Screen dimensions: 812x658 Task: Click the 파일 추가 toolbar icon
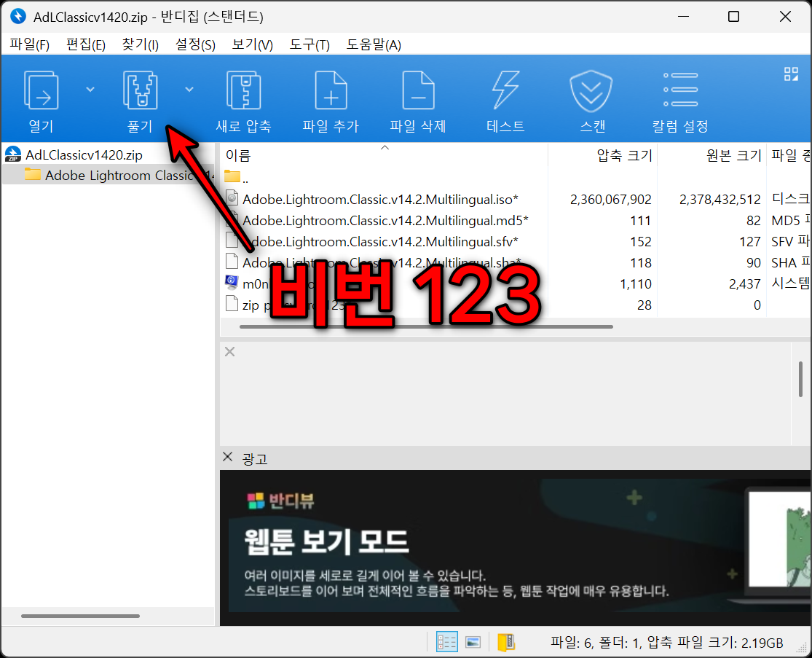331,90
